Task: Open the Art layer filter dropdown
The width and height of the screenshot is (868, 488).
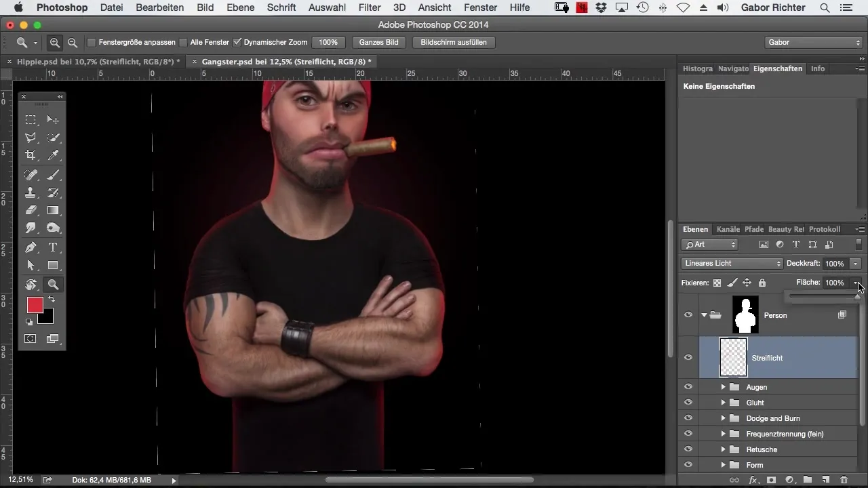Action: [710, 245]
